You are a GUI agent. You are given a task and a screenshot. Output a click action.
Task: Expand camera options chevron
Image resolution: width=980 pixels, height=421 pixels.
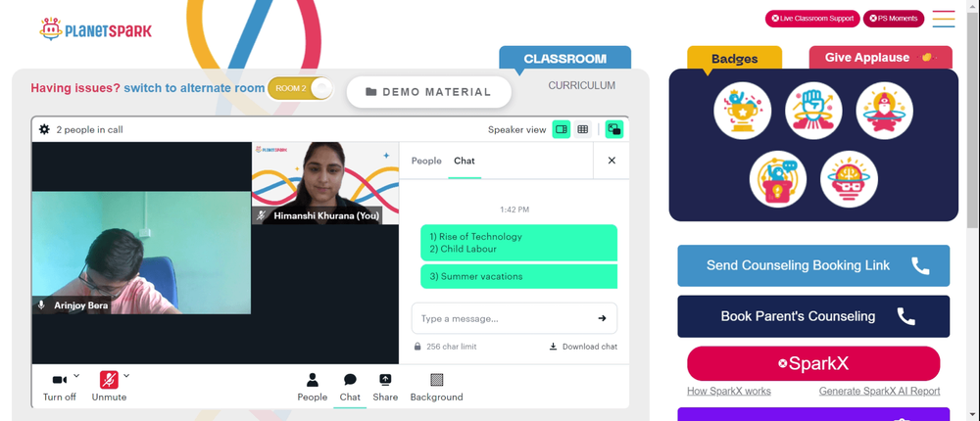point(76,375)
